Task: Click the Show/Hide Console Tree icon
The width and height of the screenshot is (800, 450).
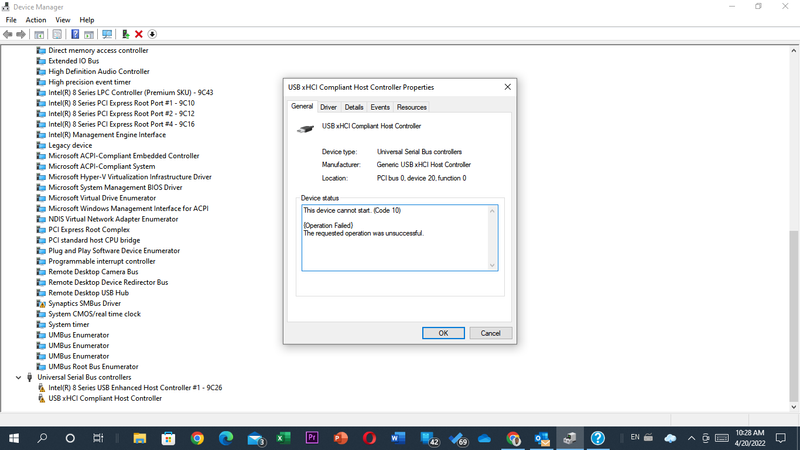Action: point(39,34)
